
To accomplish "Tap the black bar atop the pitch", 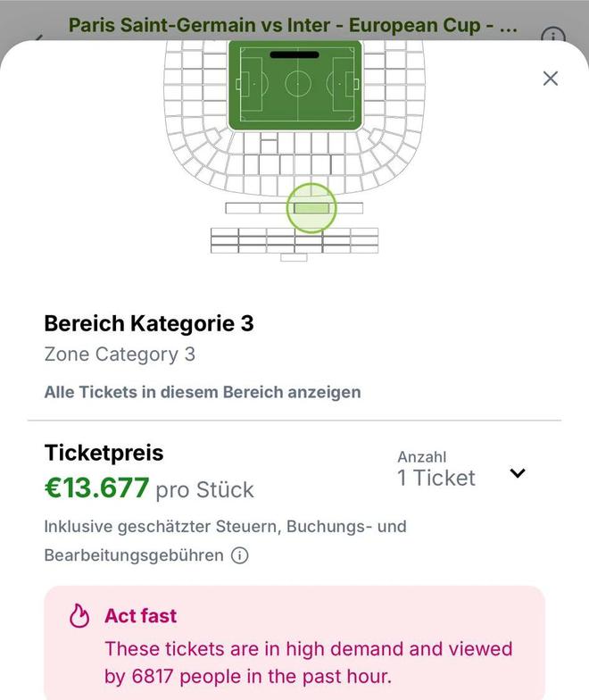I will [297, 54].
